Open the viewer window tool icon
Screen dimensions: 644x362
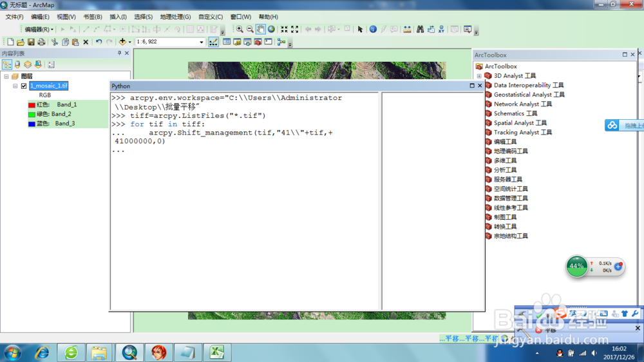[x=468, y=29]
